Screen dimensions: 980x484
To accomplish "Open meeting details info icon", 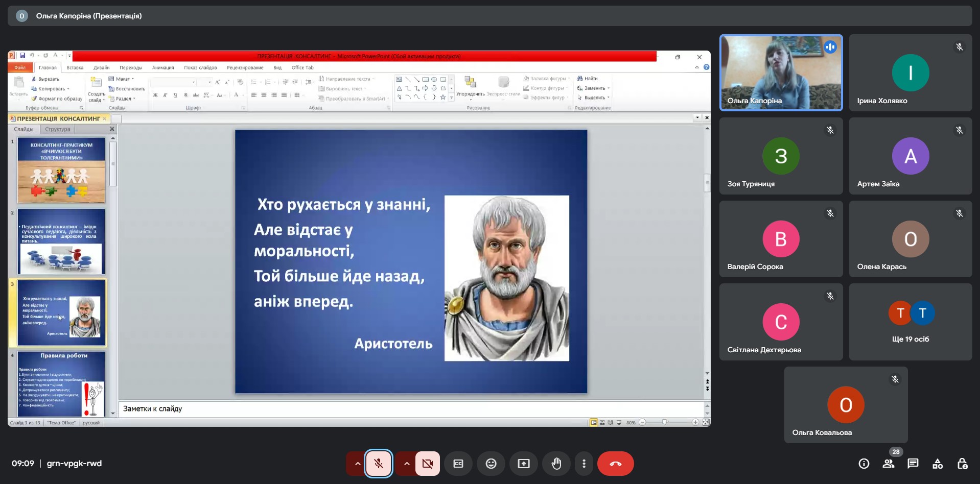I will point(864,464).
